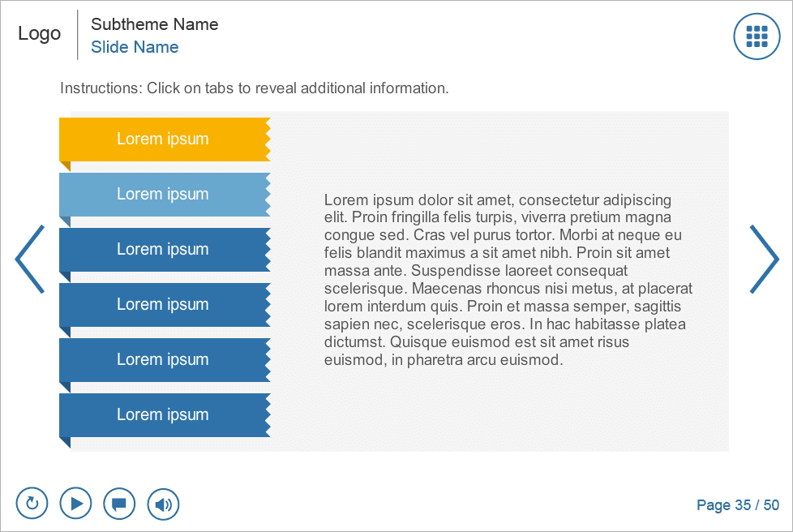The image size is (793, 532).
Task: Click the Lorem ipsum body paragraph
Action: point(508,279)
